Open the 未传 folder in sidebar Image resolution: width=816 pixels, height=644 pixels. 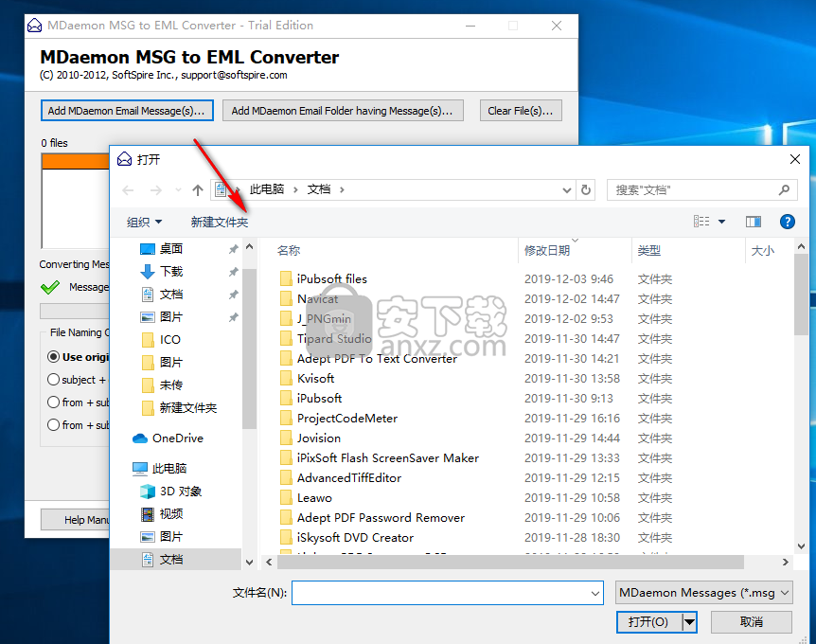pos(171,385)
